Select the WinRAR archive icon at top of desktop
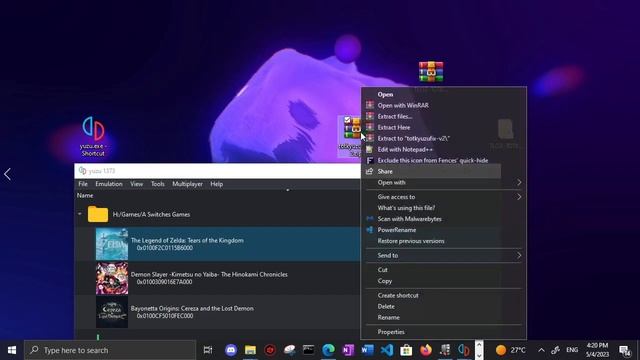 tap(431, 72)
